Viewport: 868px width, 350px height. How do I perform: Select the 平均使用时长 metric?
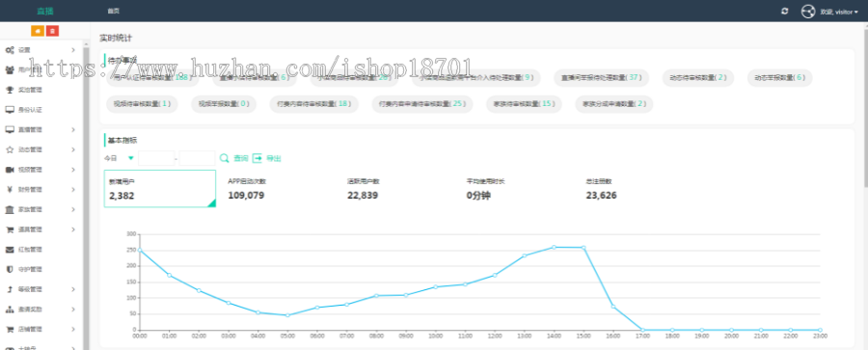(485, 189)
